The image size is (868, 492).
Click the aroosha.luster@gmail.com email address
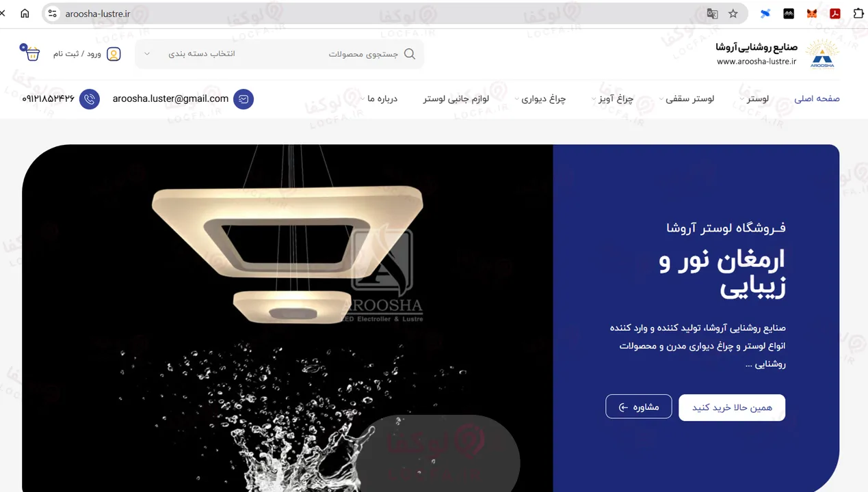coord(170,98)
